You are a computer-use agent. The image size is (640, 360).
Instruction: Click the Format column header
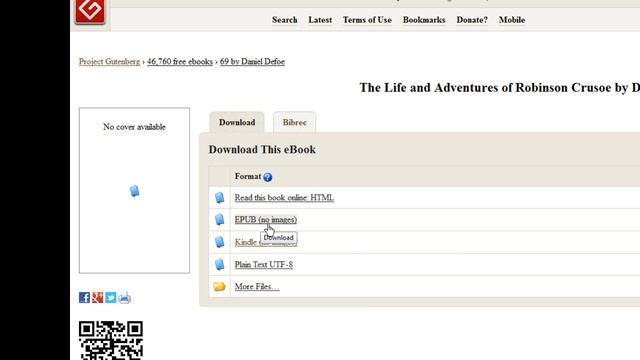[x=248, y=176]
